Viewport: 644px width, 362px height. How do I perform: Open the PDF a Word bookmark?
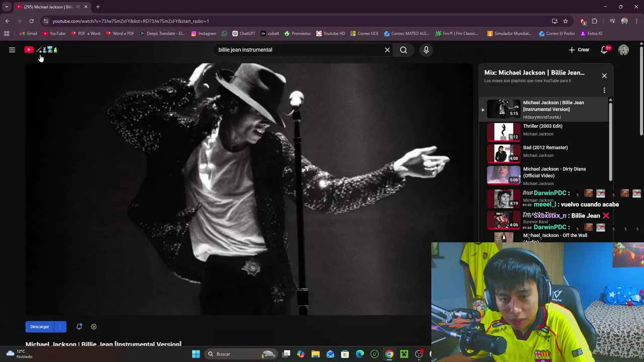tap(86, 34)
